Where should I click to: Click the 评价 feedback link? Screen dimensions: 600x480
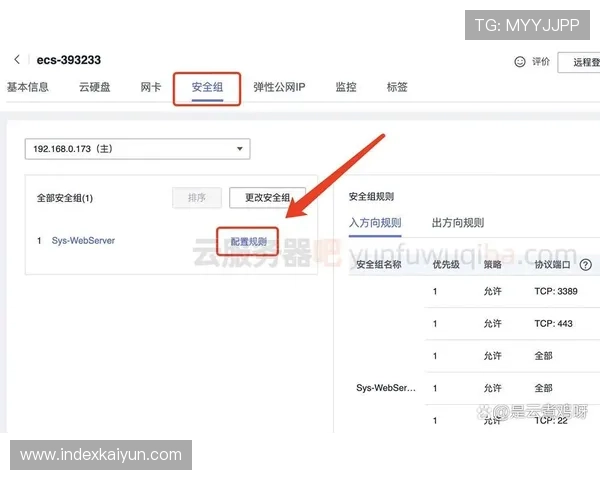pos(541,62)
